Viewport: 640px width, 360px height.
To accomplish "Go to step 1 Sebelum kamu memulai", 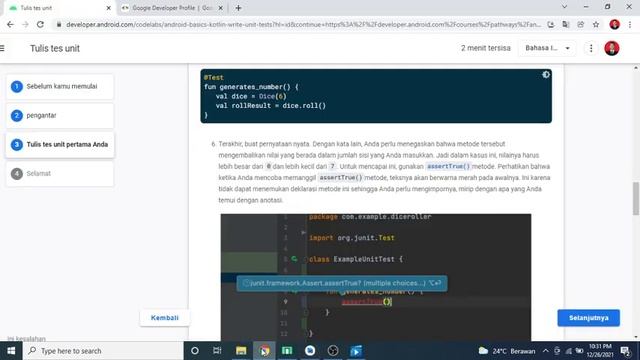I will [x=60, y=87].
